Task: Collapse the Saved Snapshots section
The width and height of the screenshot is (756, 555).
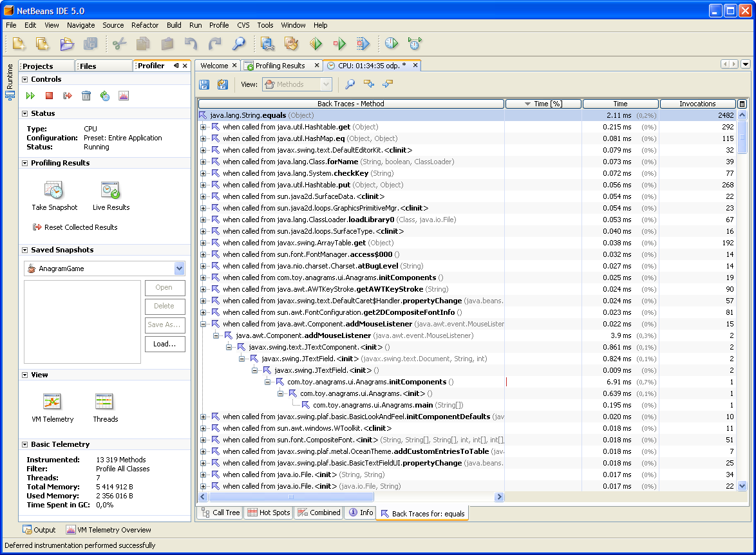Action: pos(24,250)
